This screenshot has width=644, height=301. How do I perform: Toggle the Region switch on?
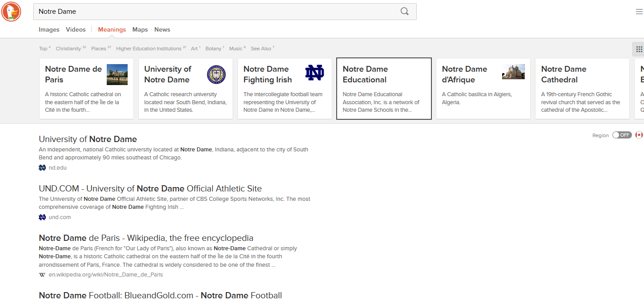pos(622,135)
